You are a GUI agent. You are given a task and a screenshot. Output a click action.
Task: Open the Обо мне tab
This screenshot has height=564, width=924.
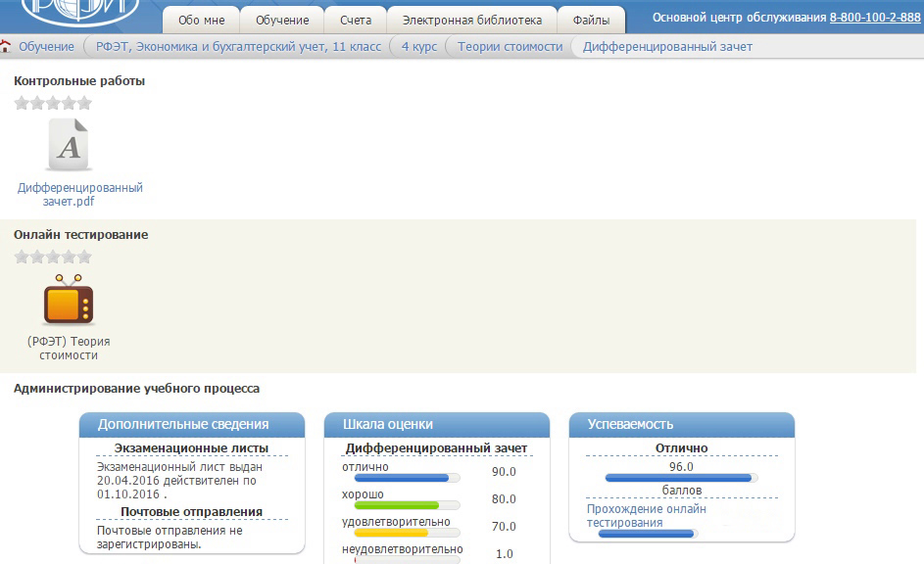click(x=200, y=20)
